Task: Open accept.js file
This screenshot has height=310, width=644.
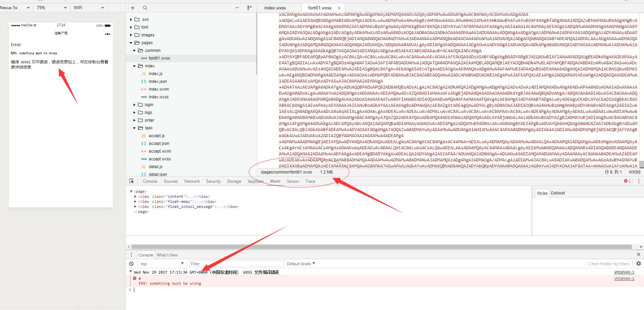Action: (157, 136)
